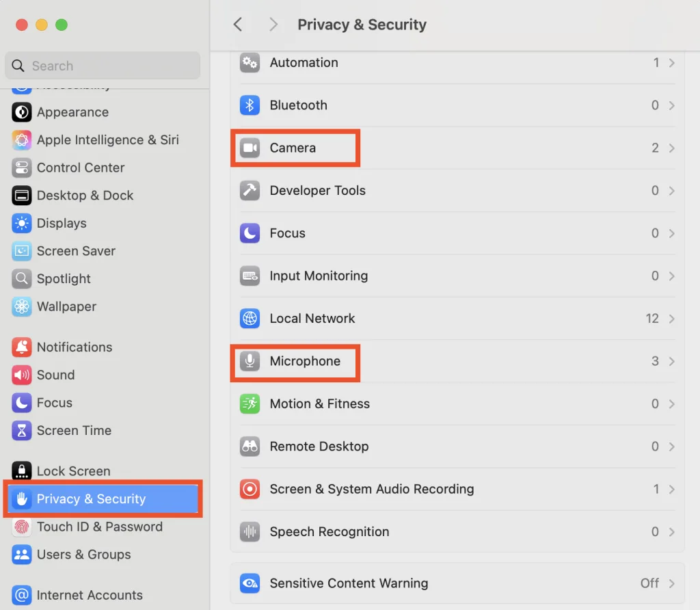Select Users & Groups in sidebar
The height and width of the screenshot is (610, 700).
click(103, 555)
